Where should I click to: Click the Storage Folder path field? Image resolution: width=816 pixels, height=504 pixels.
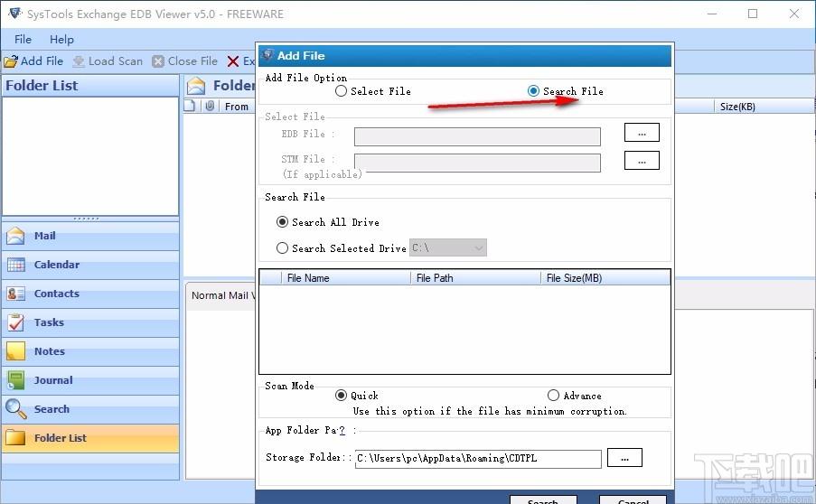tap(478, 459)
